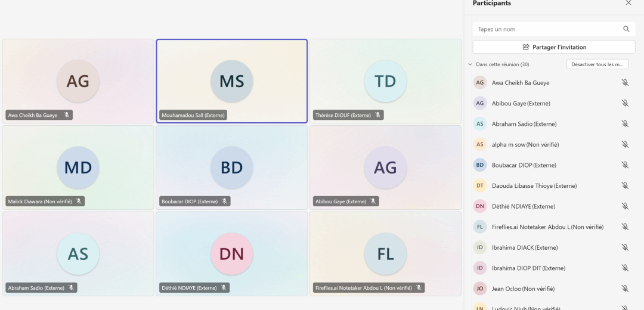
Task: Click the muted mic icon next to Awa Cheikh Ba Gueye in list
Action: point(625,83)
